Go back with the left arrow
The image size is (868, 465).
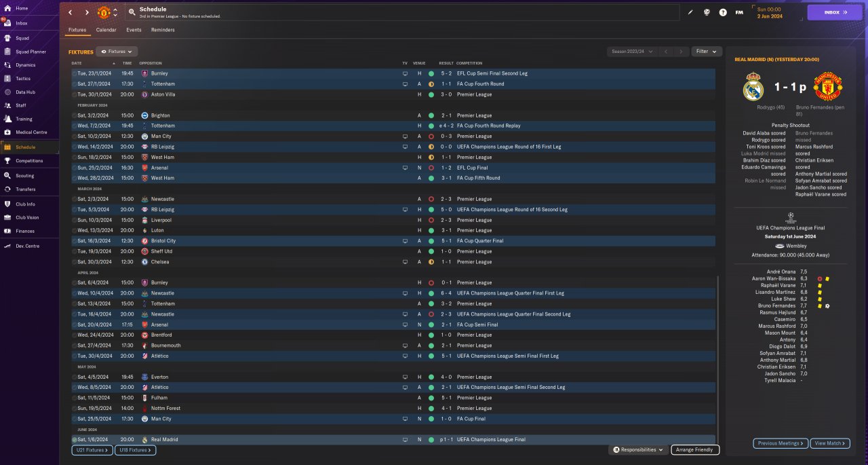[70, 12]
